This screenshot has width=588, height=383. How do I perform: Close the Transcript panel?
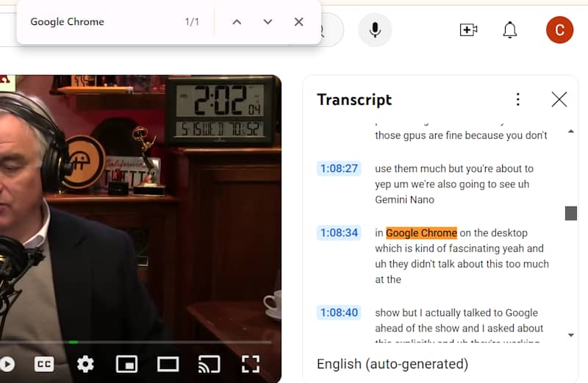[x=559, y=99]
